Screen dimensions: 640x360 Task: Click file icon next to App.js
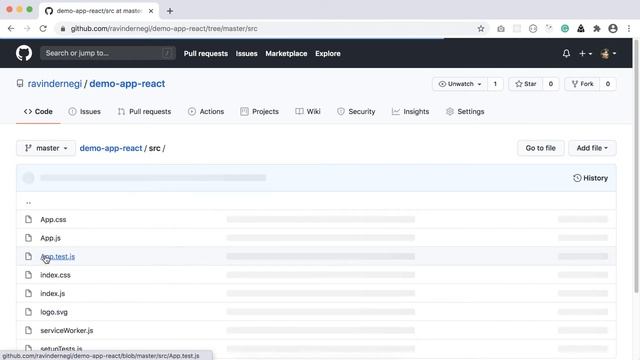coord(28,238)
